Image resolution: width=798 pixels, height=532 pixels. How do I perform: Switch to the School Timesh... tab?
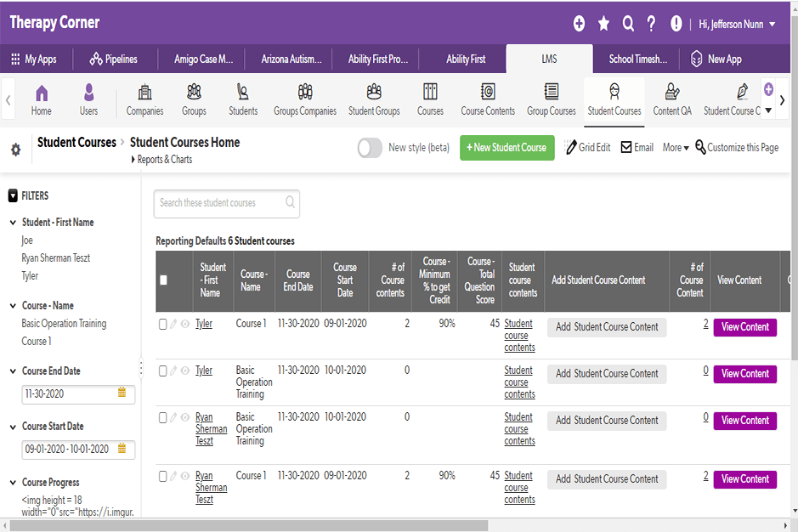coord(637,59)
